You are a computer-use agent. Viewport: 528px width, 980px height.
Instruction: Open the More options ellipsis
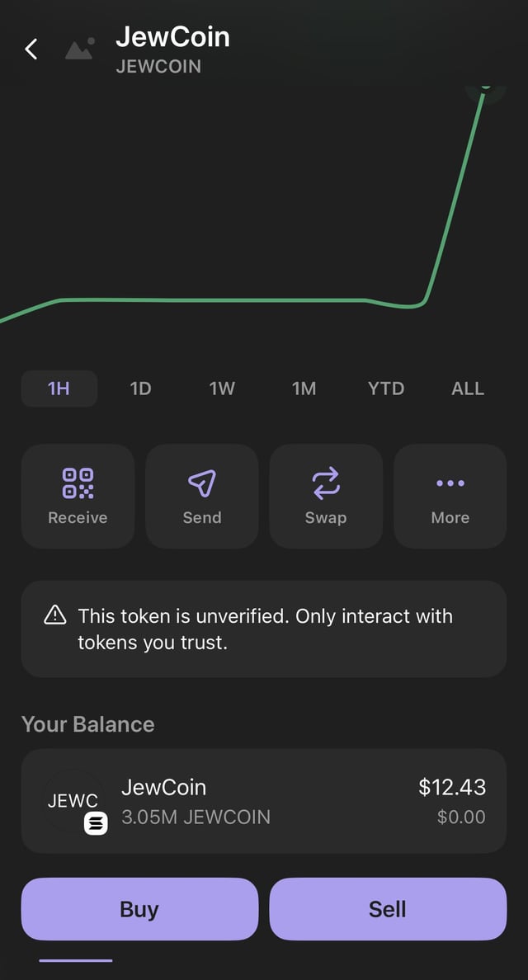point(450,483)
